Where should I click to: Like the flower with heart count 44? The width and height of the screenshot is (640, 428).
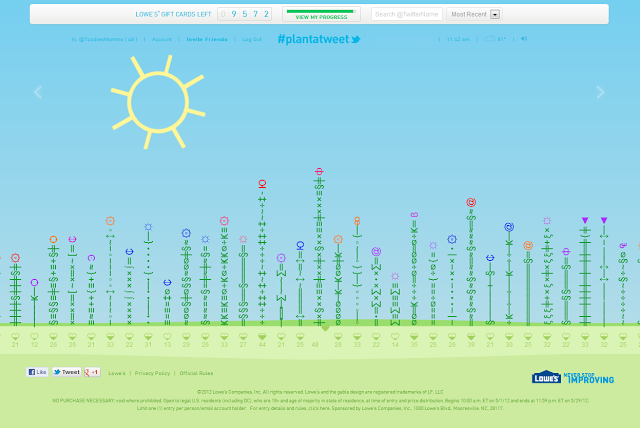[262, 337]
